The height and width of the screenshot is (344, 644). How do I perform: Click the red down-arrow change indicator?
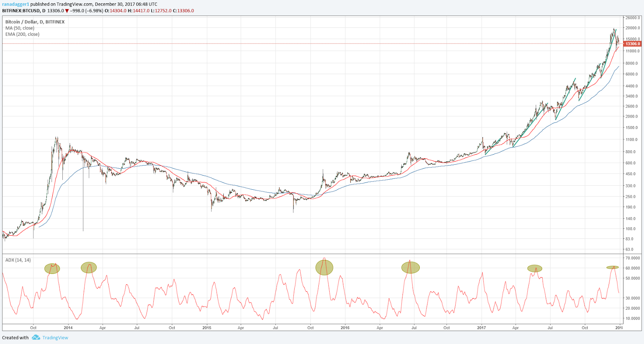pyautogui.click(x=67, y=11)
